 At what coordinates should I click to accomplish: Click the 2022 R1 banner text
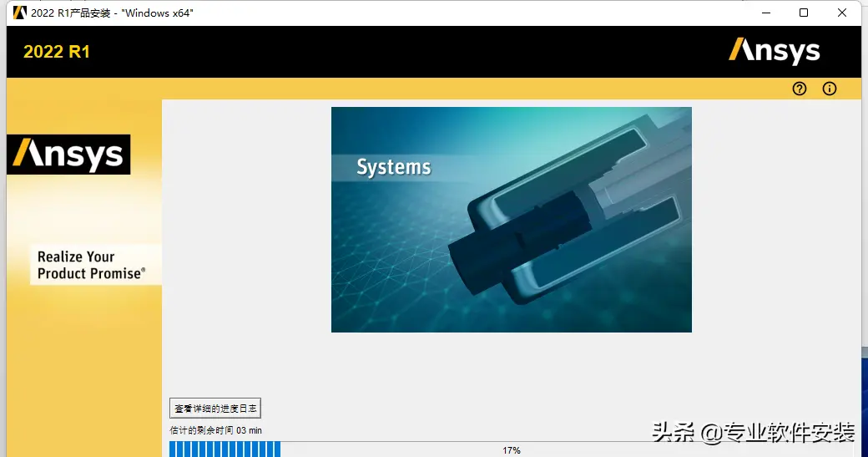[57, 52]
